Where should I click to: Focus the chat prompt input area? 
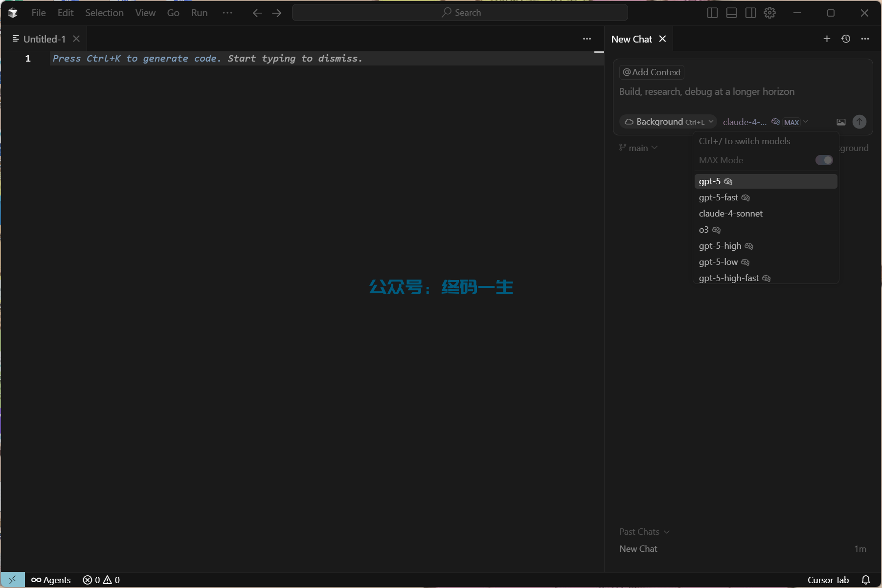point(743,92)
